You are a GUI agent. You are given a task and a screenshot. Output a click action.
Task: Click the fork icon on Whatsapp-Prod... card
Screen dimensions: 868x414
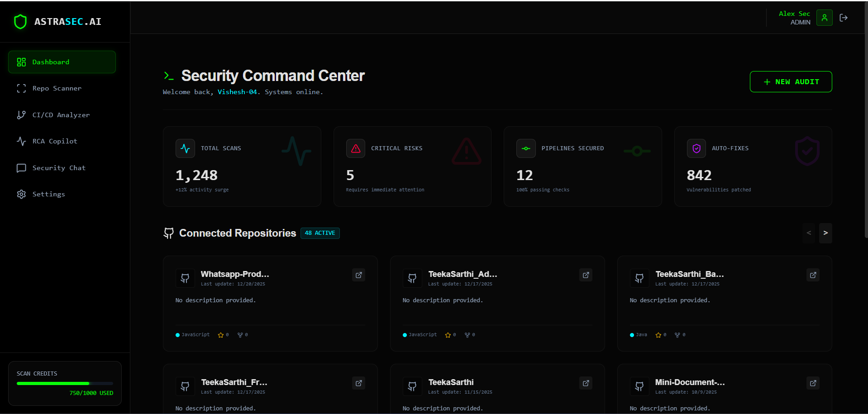click(240, 335)
